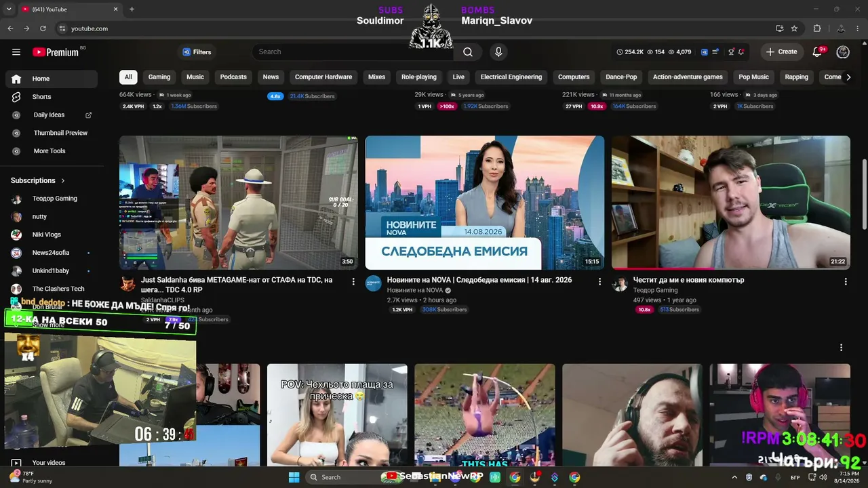Image resolution: width=868 pixels, height=488 pixels.
Task: Open the vidIQ extension icon in masthead
Action: click(705, 52)
